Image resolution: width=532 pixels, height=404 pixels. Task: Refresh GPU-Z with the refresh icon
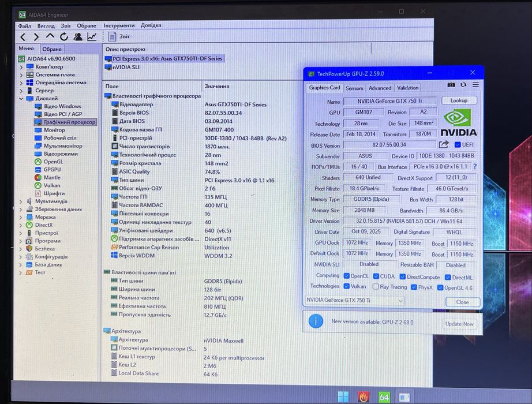pyautogui.click(x=463, y=84)
